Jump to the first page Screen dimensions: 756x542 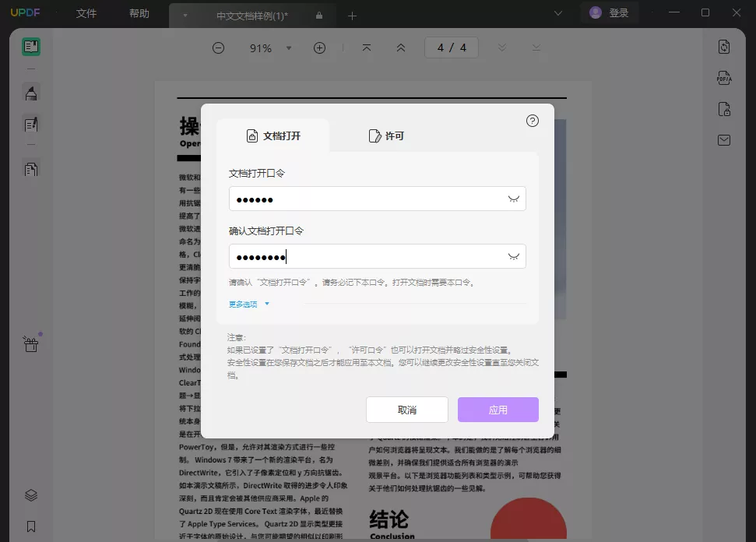coord(367,48)
